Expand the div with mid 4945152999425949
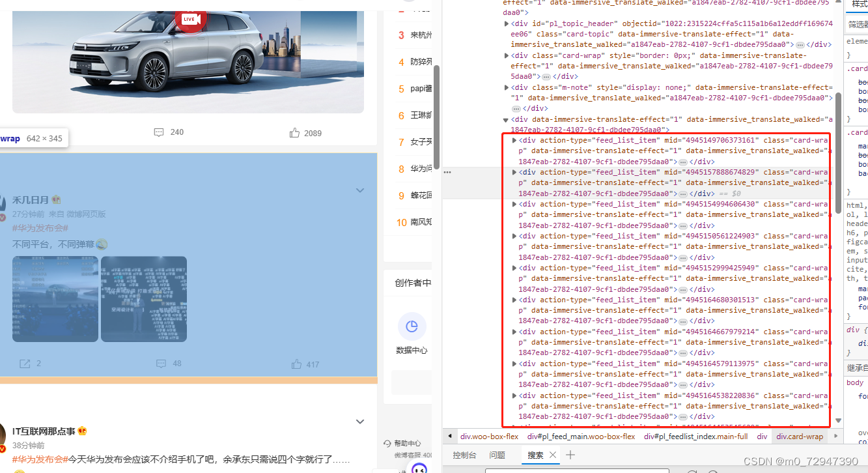868x473 pixels. [x=514, y=268]
